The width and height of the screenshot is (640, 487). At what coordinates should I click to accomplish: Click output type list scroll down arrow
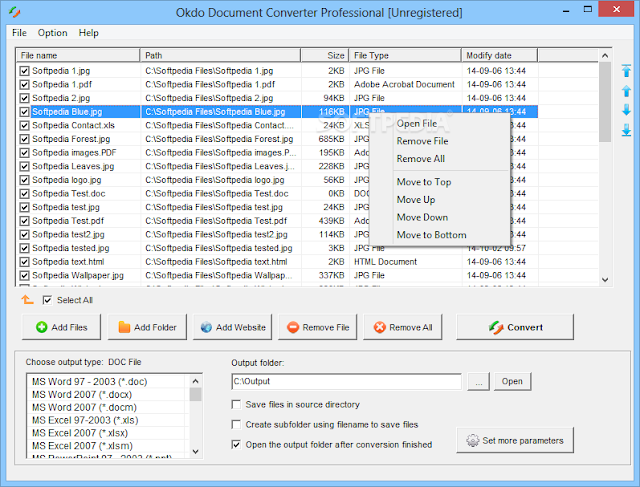point(196,451)
